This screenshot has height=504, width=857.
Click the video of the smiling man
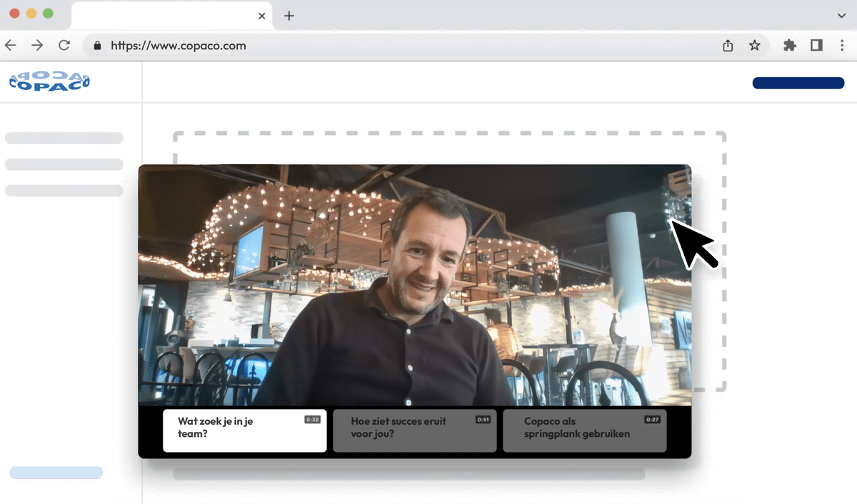click(414, 285)
